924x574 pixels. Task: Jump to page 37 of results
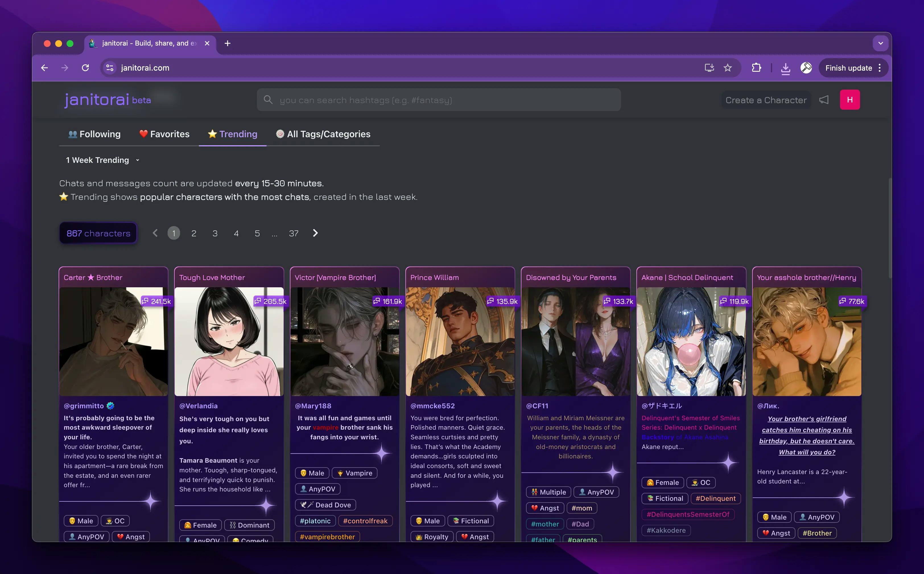294,233
